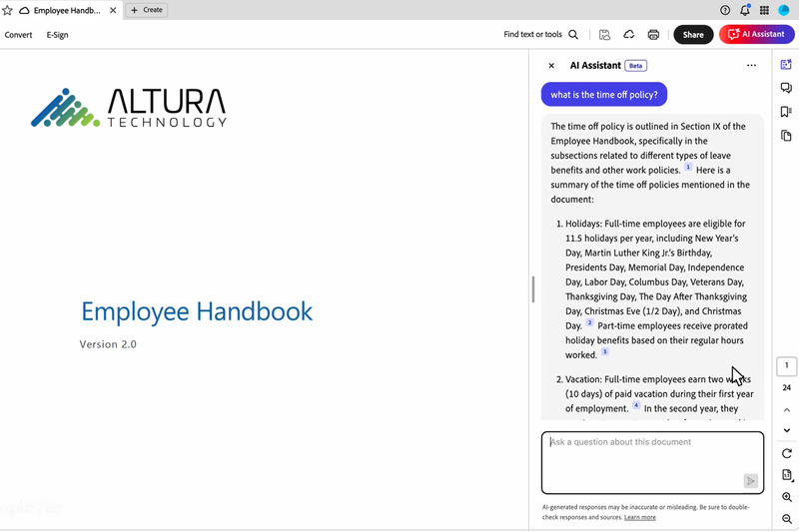Open the notifications bell

[x=745, y=10]
